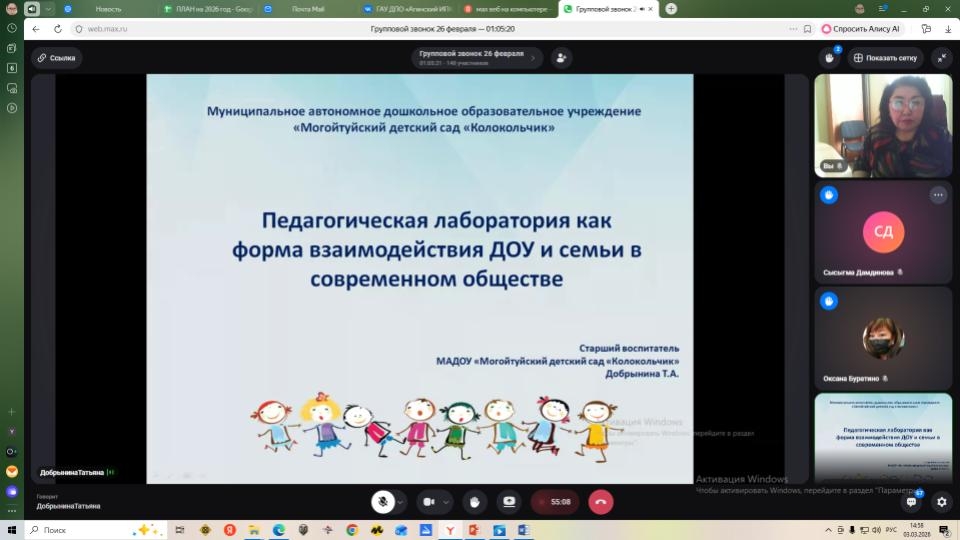
Task: Open options for Сысыгма Дамдинова tile
Action: tap(937, 195)
